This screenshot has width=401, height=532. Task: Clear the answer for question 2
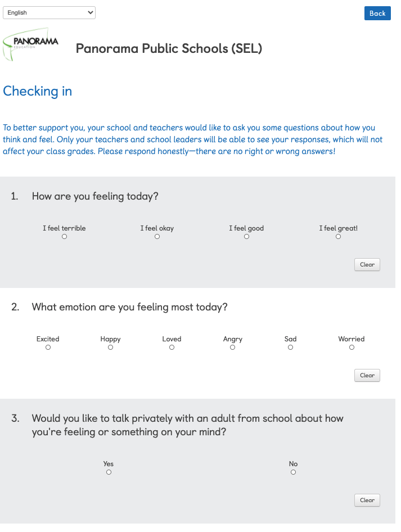click(x=367, y=375)
